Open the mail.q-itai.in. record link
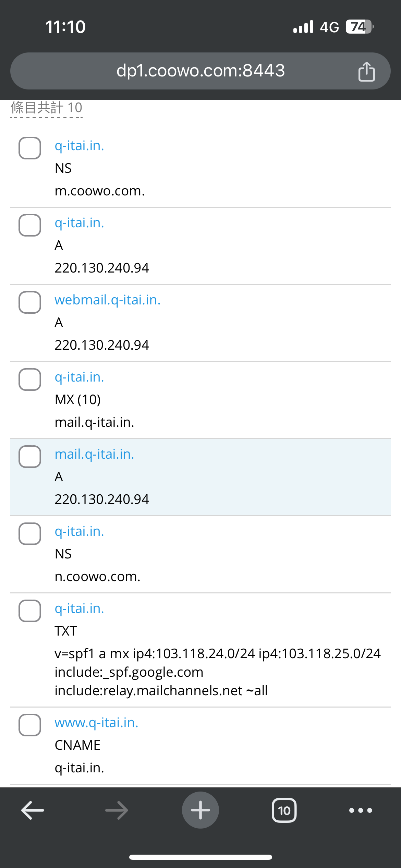 coord(95,454)
